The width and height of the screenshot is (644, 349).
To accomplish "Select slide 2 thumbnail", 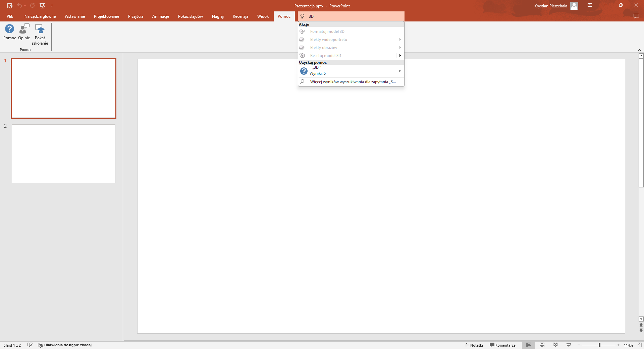I will click(x=63, y=154).
